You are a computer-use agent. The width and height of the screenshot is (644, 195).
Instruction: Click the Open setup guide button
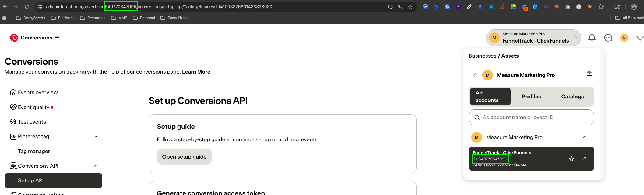(x=184, y=157)
